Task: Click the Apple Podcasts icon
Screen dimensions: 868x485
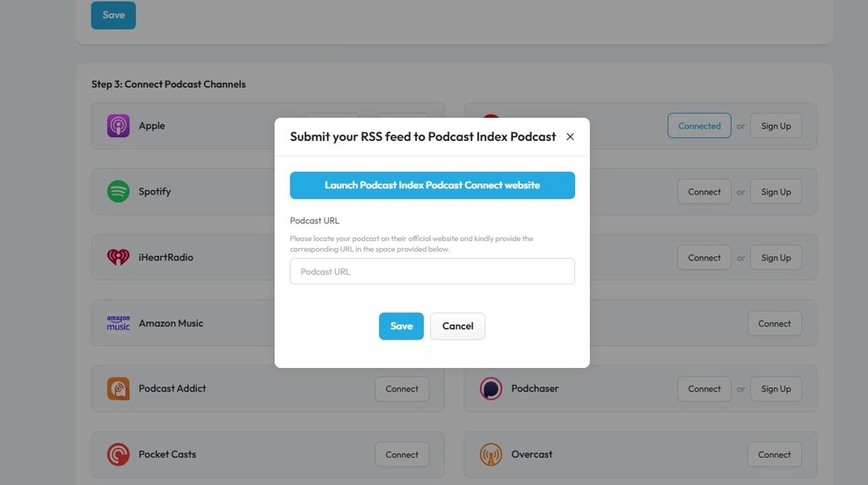Action: pos(119,126)
